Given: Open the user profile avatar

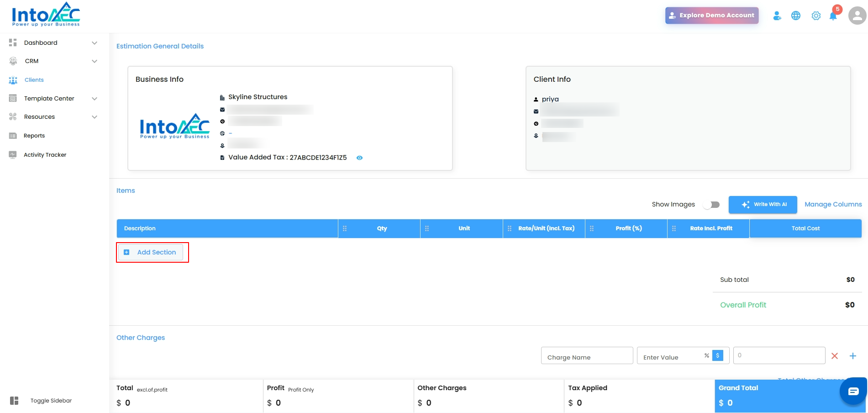Looking at the screenshot, I should (x=857, y=16).
